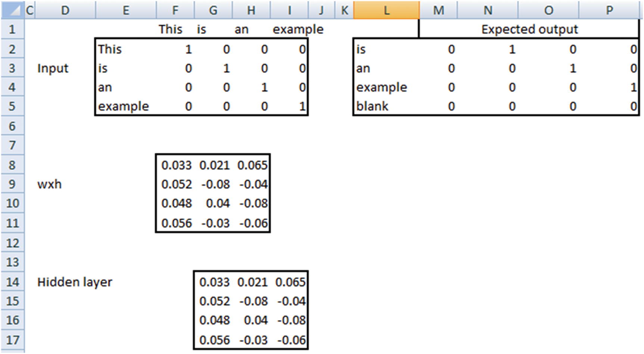This screenshot has width=644, height=354.
Task: Select row 13 header
Action: (12, 262)
